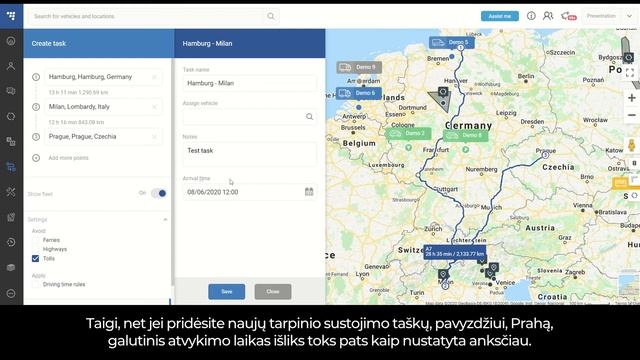This screenshot has height=360, width=640.
Task: Click the Hamburg, Hamburg, Germany point field
Action: 103,77
